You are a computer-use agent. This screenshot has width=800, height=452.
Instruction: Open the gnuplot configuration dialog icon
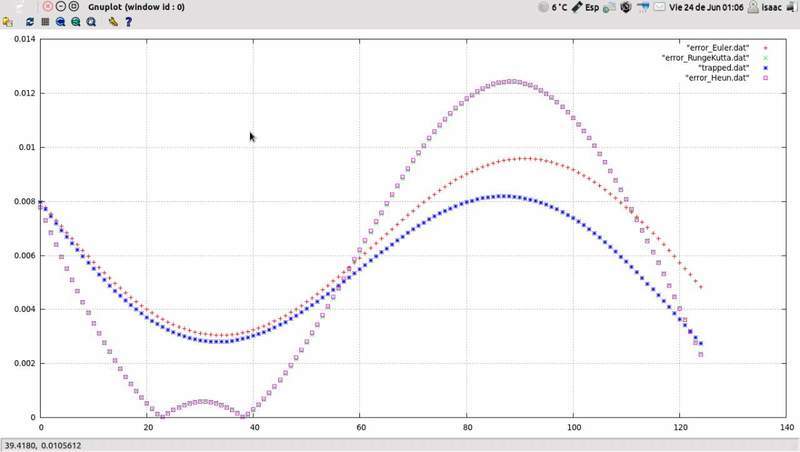click(x=113, y=20)
